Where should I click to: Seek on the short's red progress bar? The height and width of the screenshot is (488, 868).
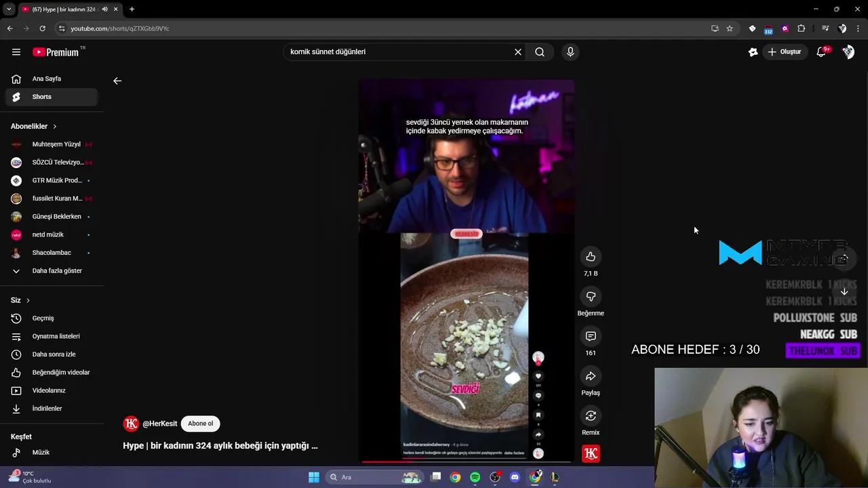coord(467,462)
